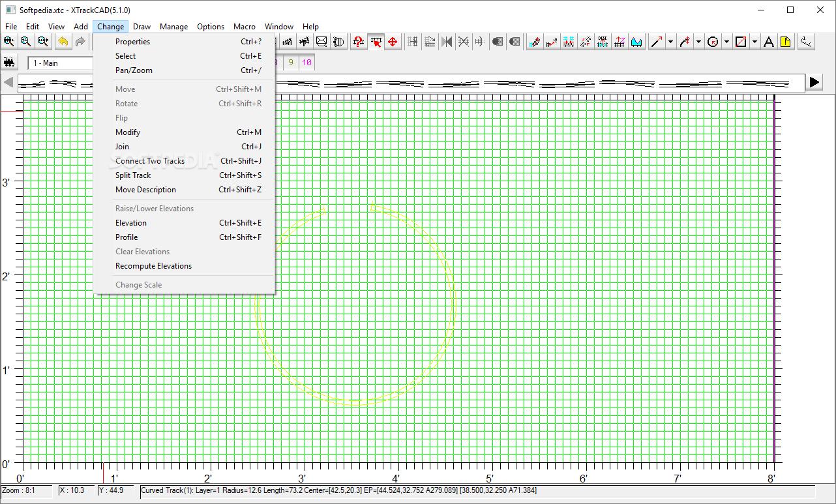Open the Help menu
Image resolution: width=836 pixels, height=504 pixels.
(311, 27)
